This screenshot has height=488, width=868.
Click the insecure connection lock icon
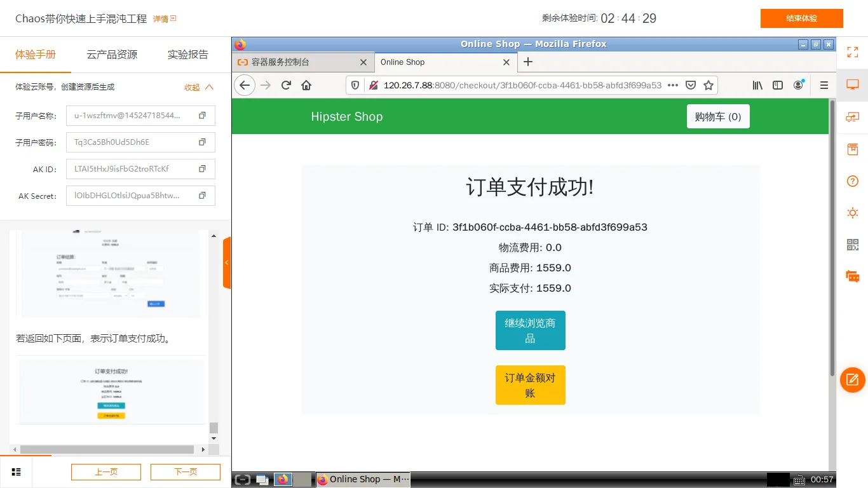pyautogui.click(x=374, y=85)
